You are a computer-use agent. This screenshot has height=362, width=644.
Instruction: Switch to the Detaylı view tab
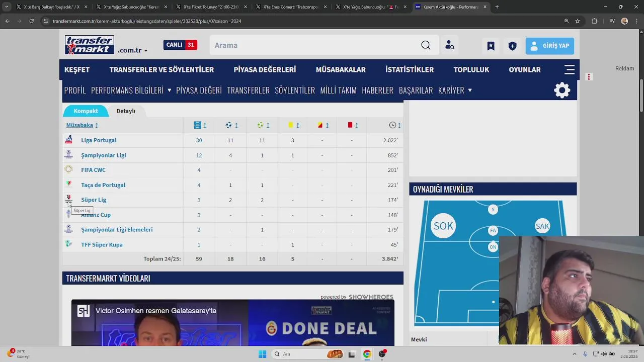[126, 111]
